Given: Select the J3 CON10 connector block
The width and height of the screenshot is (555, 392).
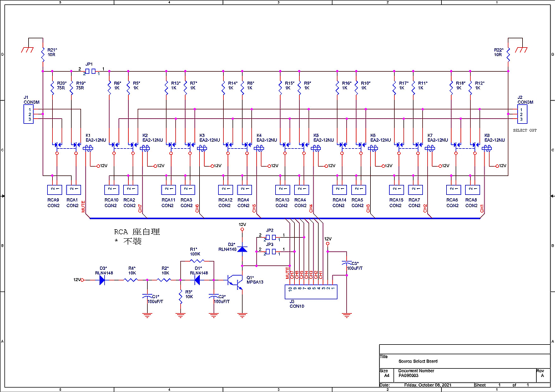Looking at the screenshot, I should pyautogui.click(x=311, y=289).
